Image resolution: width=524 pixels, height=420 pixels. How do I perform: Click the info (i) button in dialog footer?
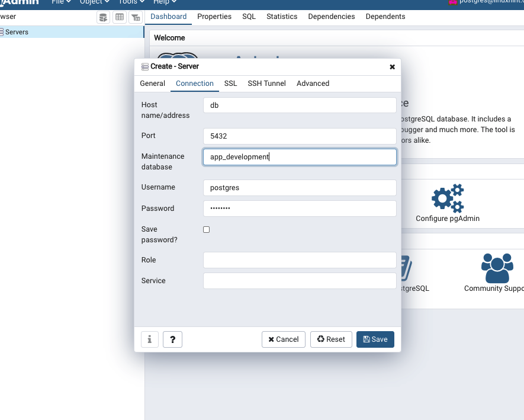click(x=150, y=339)
